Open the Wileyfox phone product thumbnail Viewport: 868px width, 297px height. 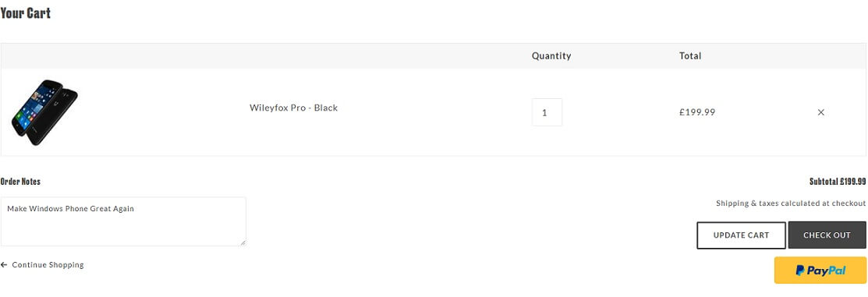44,112
